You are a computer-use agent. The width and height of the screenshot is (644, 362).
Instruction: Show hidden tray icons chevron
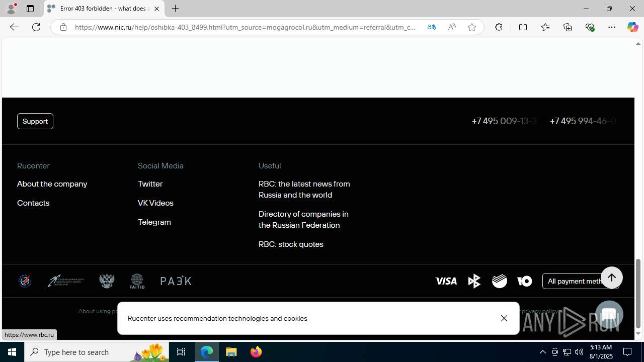542,352
